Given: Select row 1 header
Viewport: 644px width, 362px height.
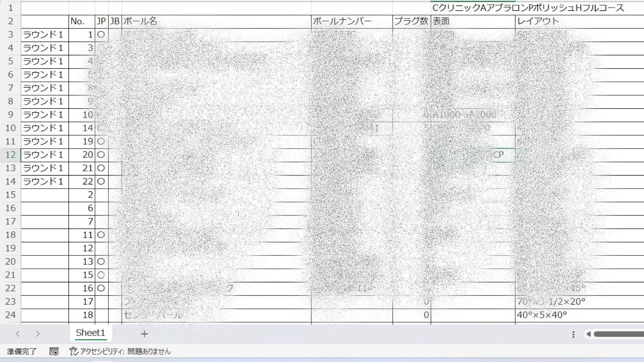Looking at the screenshot, I should 10,8.
